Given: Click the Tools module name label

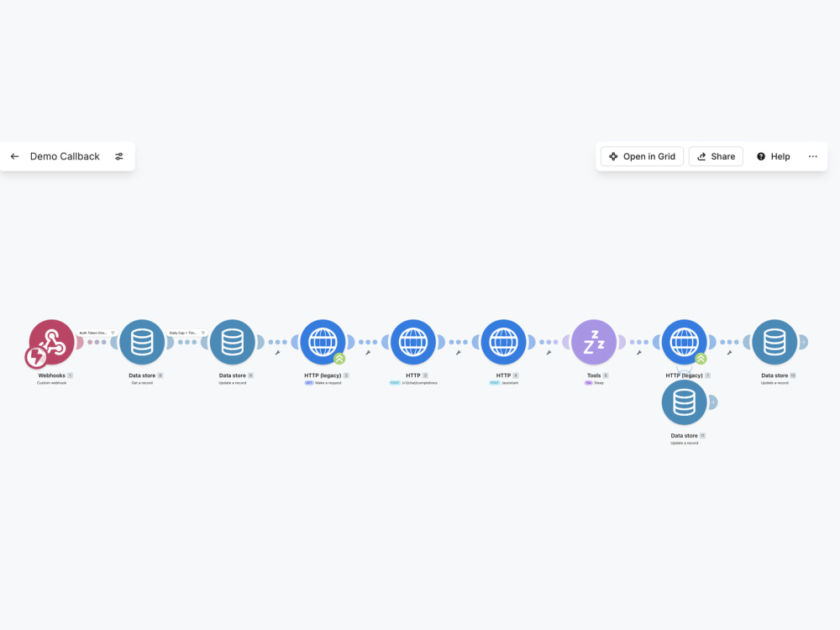Looking at the screenshot, I should pos(594,375).
